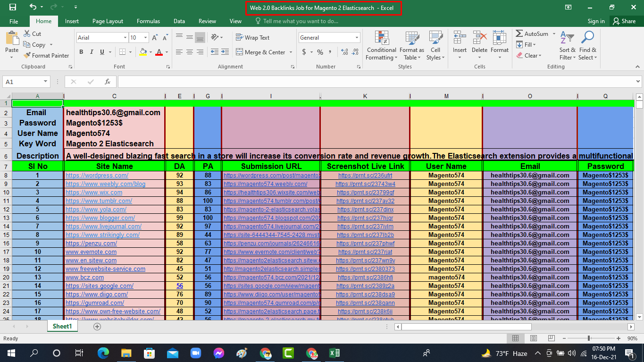Viewport: 644px width, 362px height.
Task: Open the Page Layout ribbon tab
Action: (108, 21)
